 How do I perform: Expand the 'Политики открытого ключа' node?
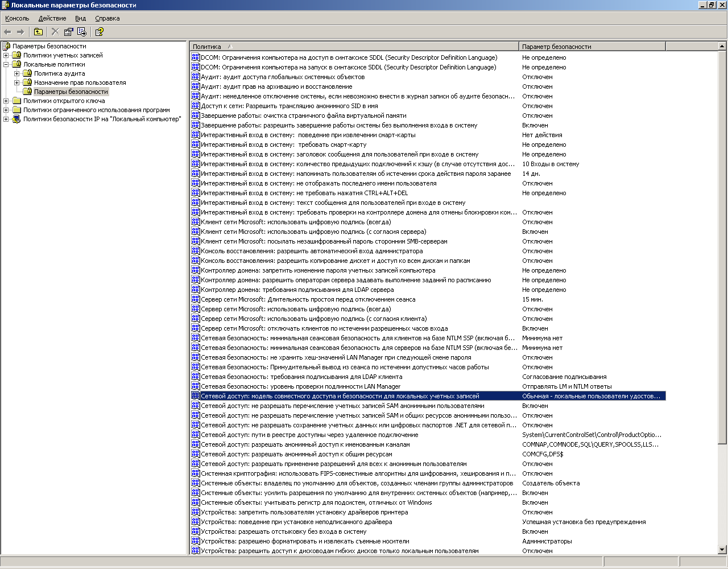coord(6,101)
